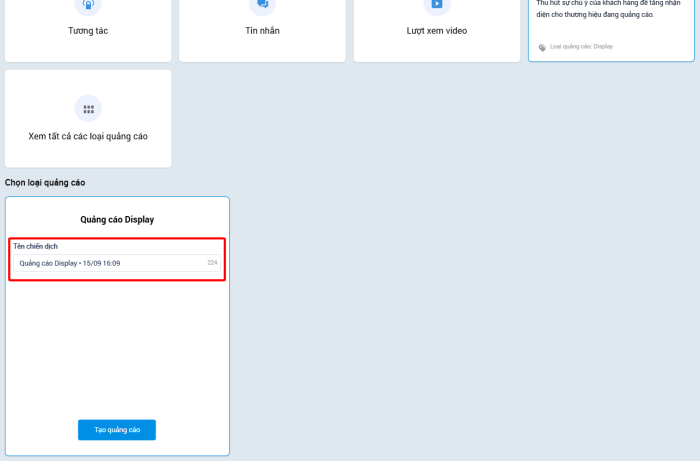Screen dimensions: 700x461
Task: Click blank space above Tạo quảng cáo button
Action: click(117, 350)
